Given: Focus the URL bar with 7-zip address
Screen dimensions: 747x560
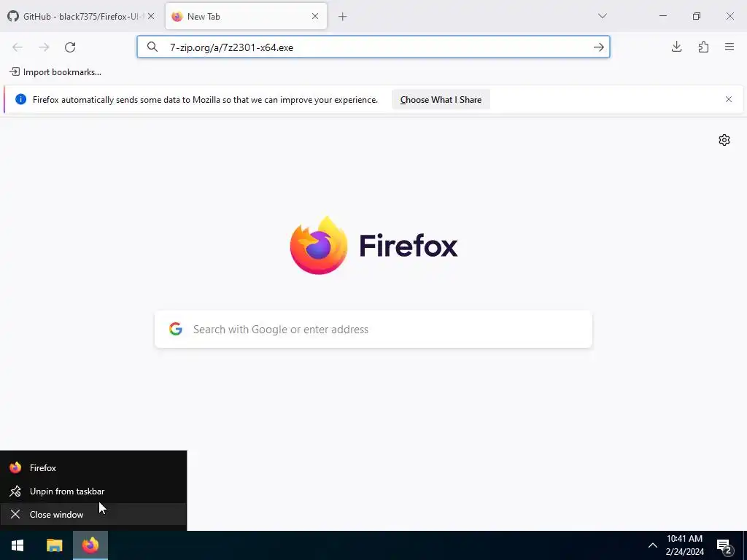Looking at the screenshot, I should [373, 47].
